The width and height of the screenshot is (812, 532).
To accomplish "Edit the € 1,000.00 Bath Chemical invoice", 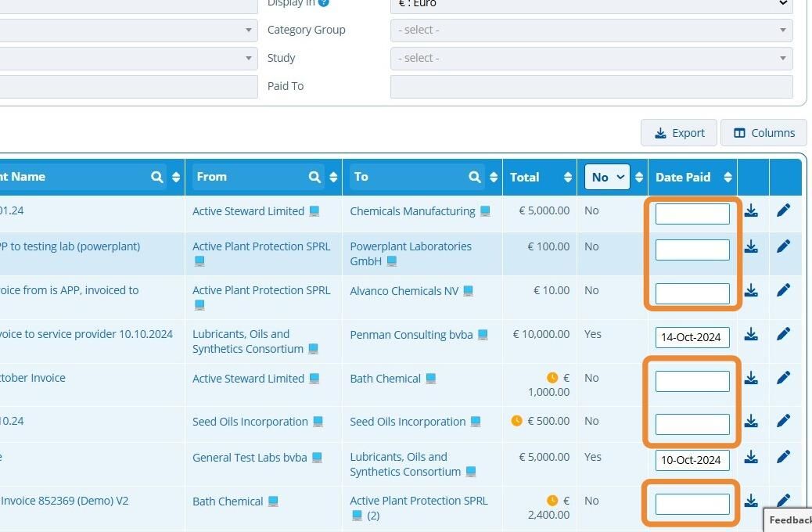I will click(784, 378).
